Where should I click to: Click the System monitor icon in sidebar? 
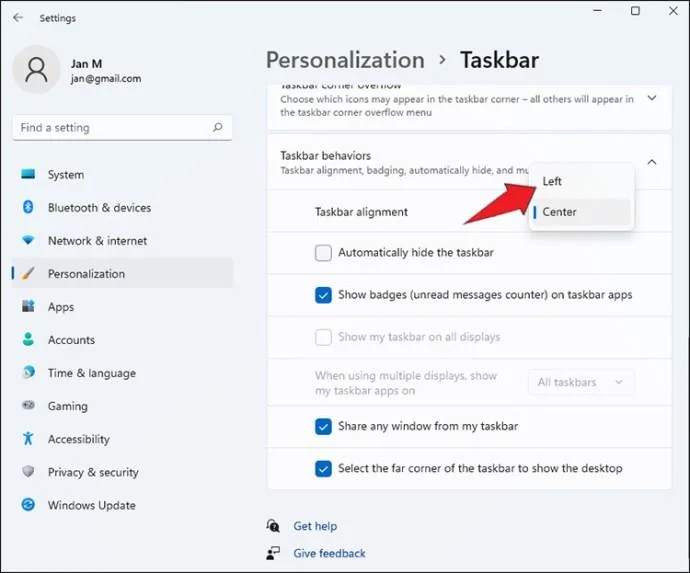(x=28, y=174)
